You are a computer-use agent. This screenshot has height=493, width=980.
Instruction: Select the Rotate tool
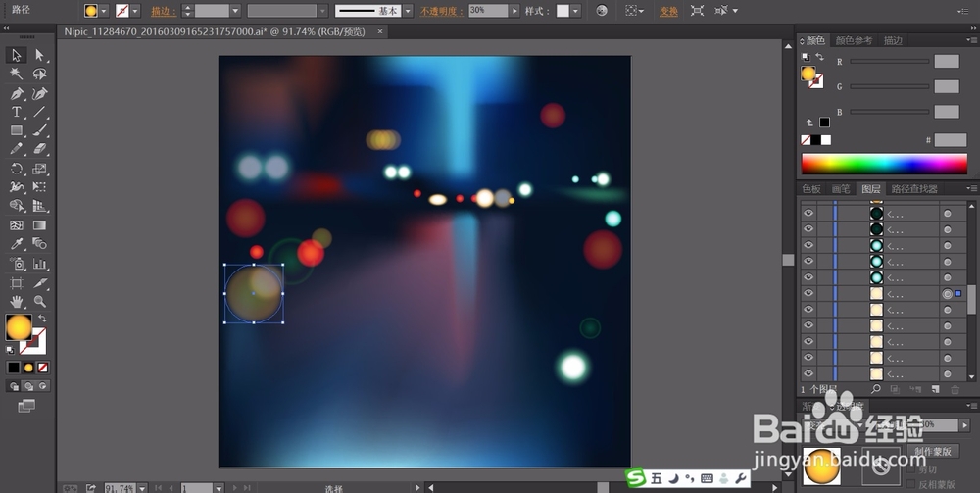pos(17,169)
